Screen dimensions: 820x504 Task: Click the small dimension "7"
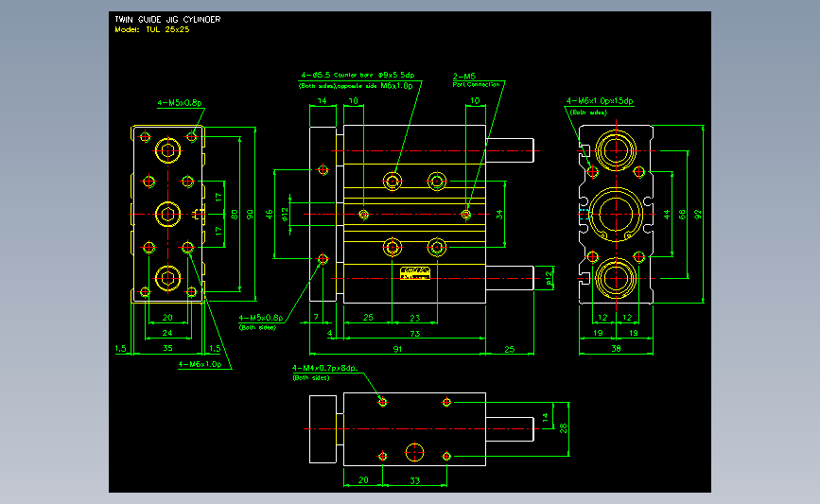(316, 318)
